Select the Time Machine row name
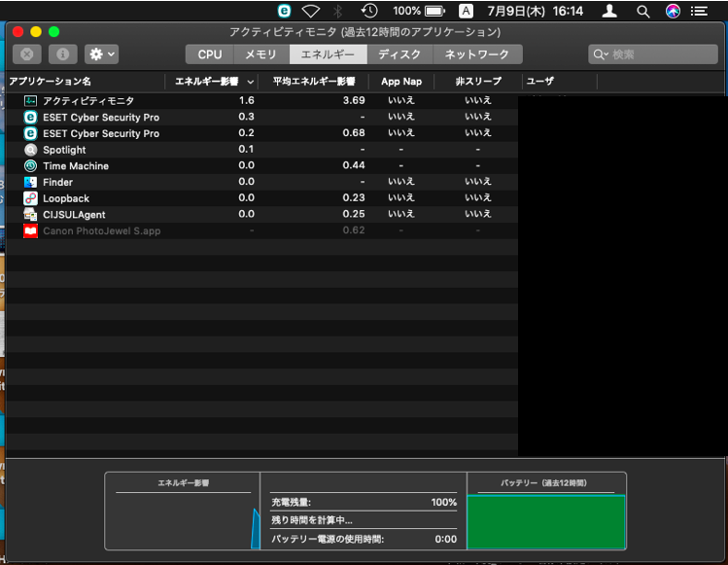Image resolution: width=728 pixels, height=565 pixels. [76, 166]
